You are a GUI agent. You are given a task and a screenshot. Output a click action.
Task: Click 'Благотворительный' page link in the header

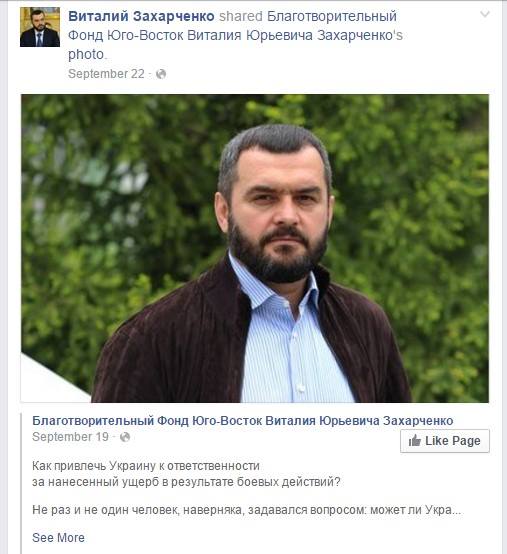point(332,16)
